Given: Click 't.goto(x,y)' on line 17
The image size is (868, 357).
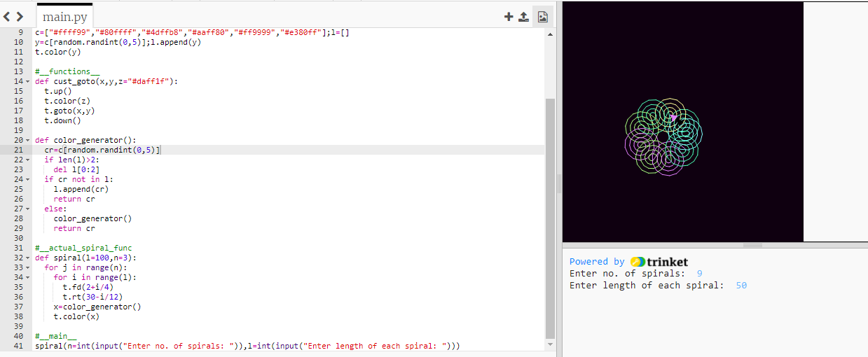Looking at the screenshot, I should (69, 111).
